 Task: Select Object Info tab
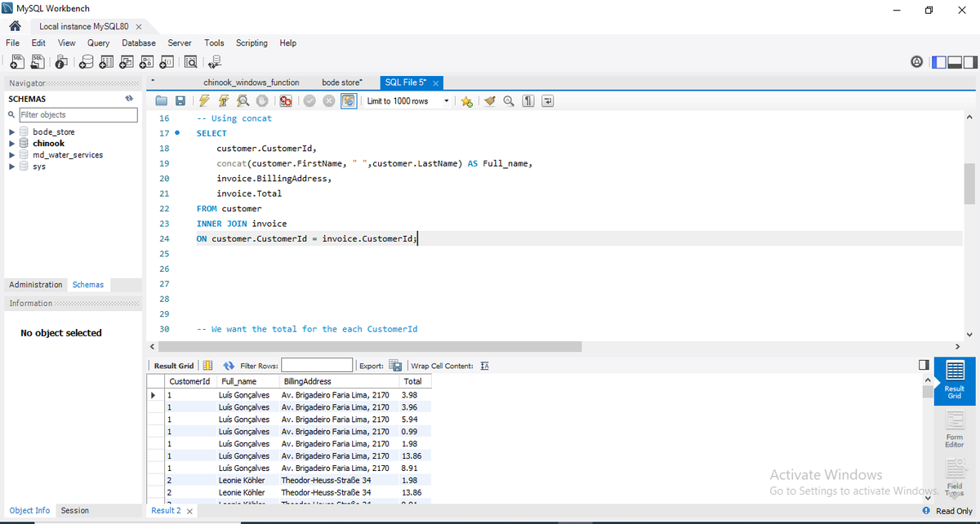point(30,510)
